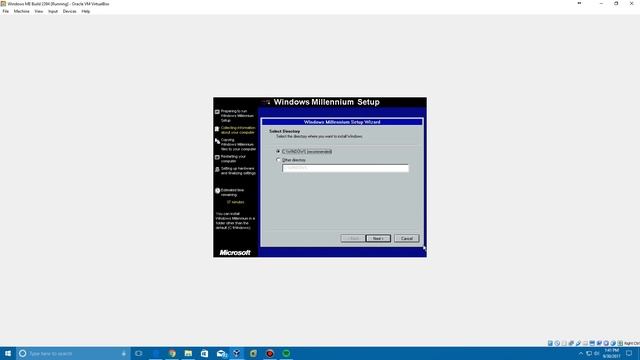Click the Preparing to run Setup step icon
This screenshot has width=640, height=360.
coord(217,112)
